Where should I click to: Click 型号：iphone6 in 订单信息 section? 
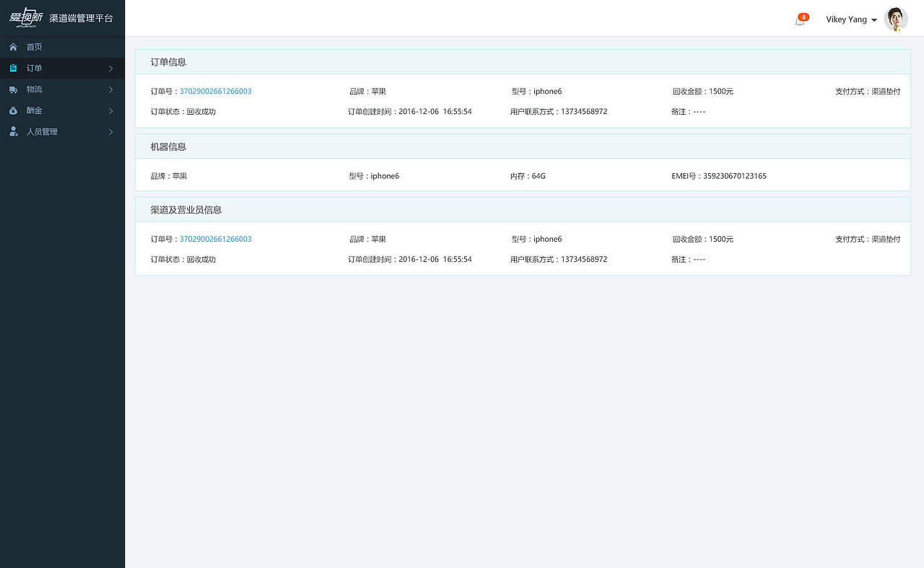(536, 92)
